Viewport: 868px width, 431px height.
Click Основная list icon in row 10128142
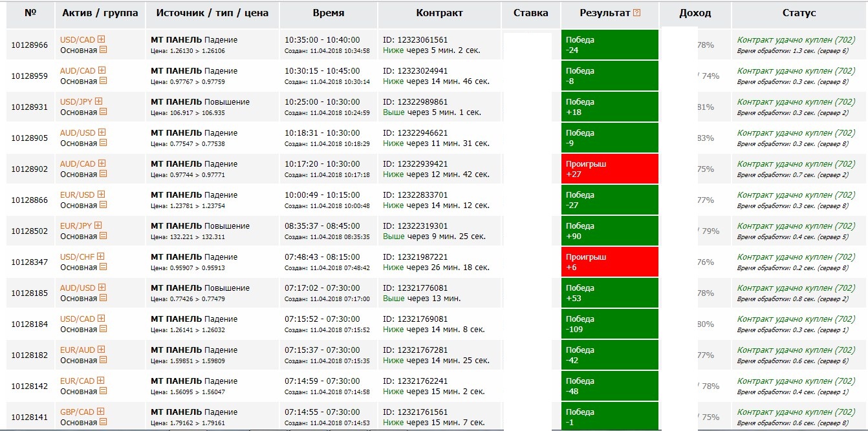(103, 391)
